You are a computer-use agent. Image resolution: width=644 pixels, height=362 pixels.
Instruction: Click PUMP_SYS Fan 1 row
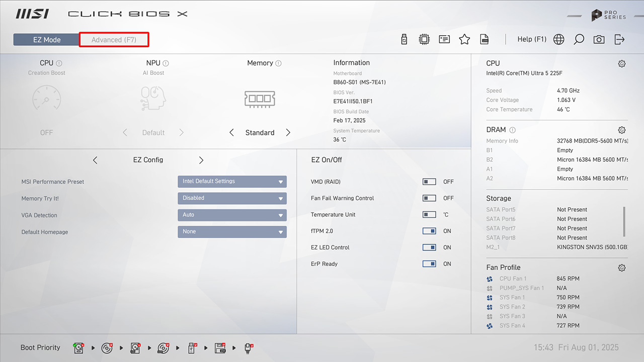[x=526, y=288]
